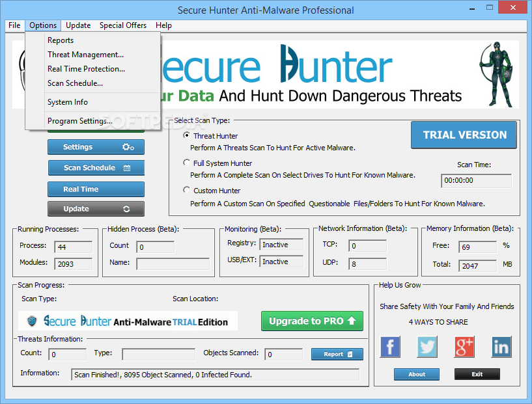Open the Update menu in menu bar
532x404 pixels.
click(x=78, y=25)
